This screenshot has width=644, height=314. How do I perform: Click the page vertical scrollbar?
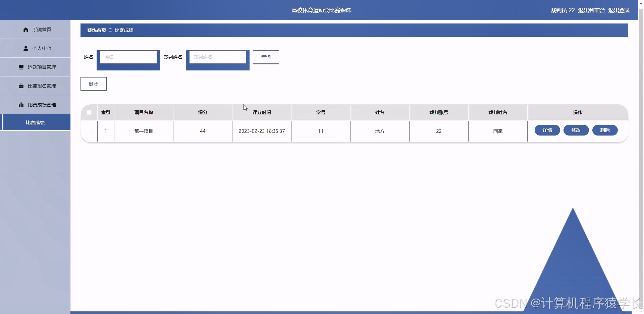(x=641, y=157)
